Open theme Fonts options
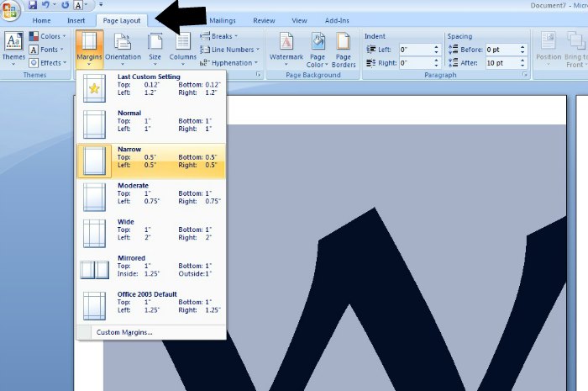 tap(46, 50)
